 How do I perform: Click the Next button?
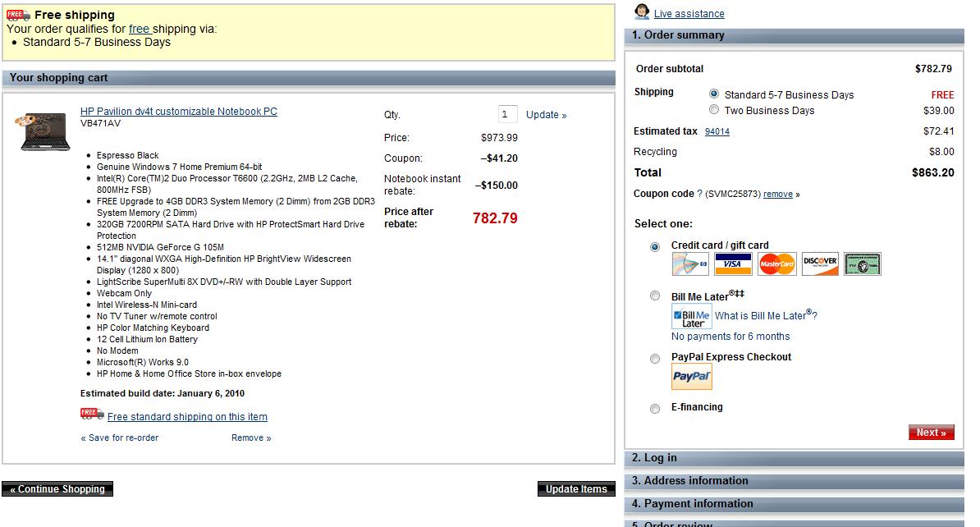point(932,433)
